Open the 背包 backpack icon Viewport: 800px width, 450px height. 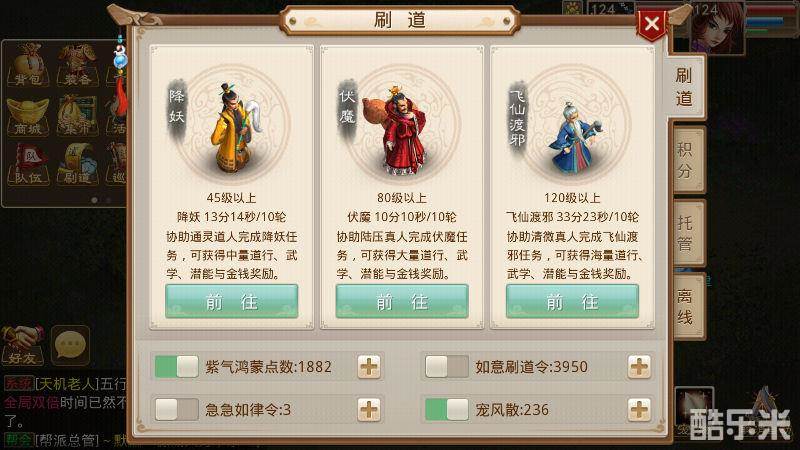(28, 65)
